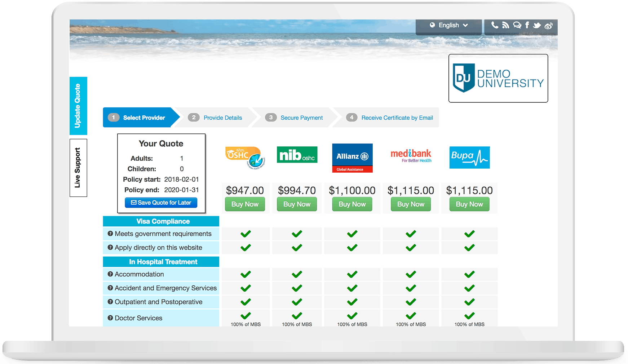The image size is (628, 364).
Task: Click Save Quote for Later button
Action: (161, 203)
